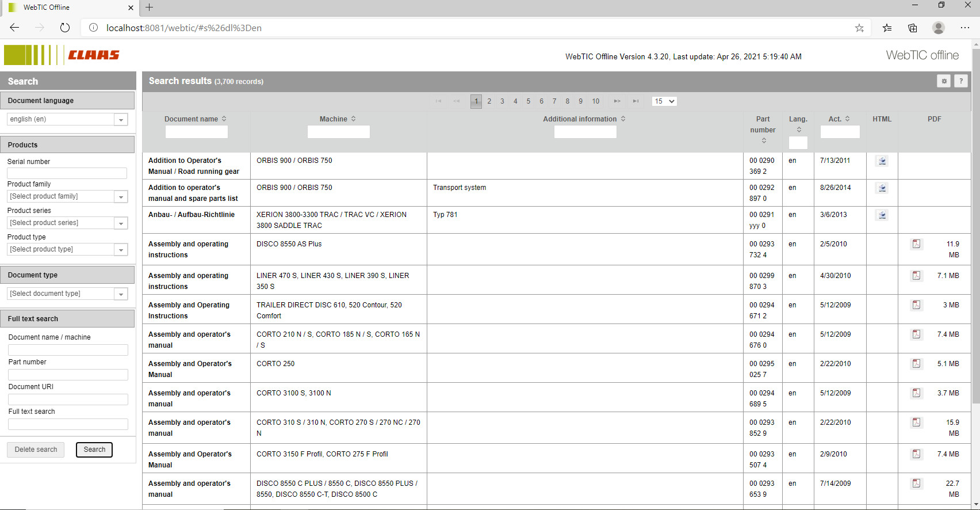Viewport: 980px width, 510px height.
Task: Add page to browser favorites star
Action: (x=859, y=28)
